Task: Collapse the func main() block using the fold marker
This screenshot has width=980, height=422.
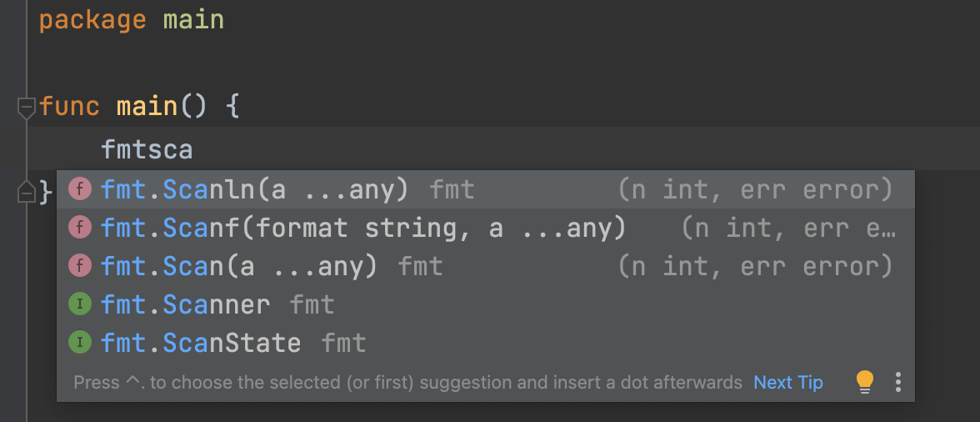Action: (26, 107)
